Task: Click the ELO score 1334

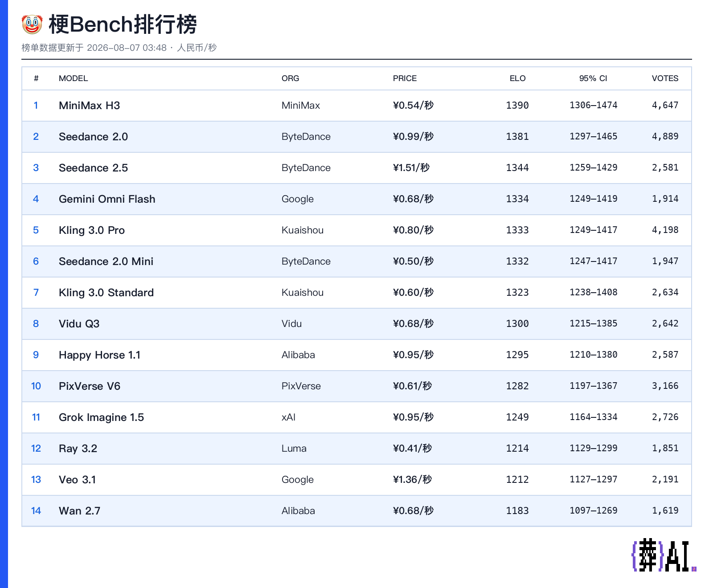Action: tap(517, 199)
